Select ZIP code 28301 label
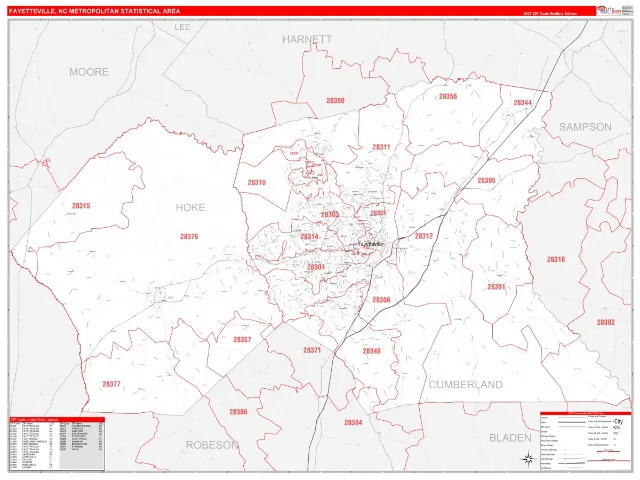The width and height of the screenshot is (640, 480). point(378,213)
